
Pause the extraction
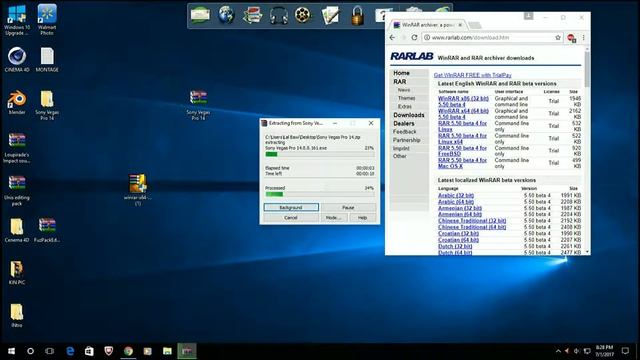pyautogui.click(x=348, y=207)
